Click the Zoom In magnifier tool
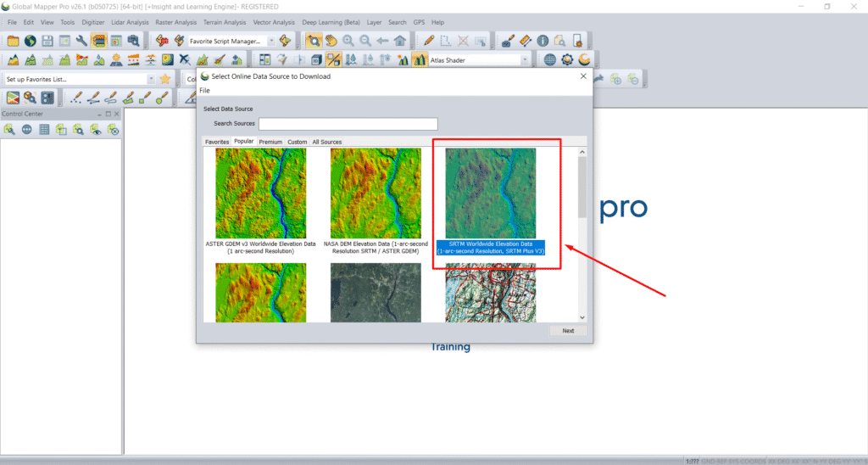The width and height of the screenshot is (868, 465). [348, 41]
